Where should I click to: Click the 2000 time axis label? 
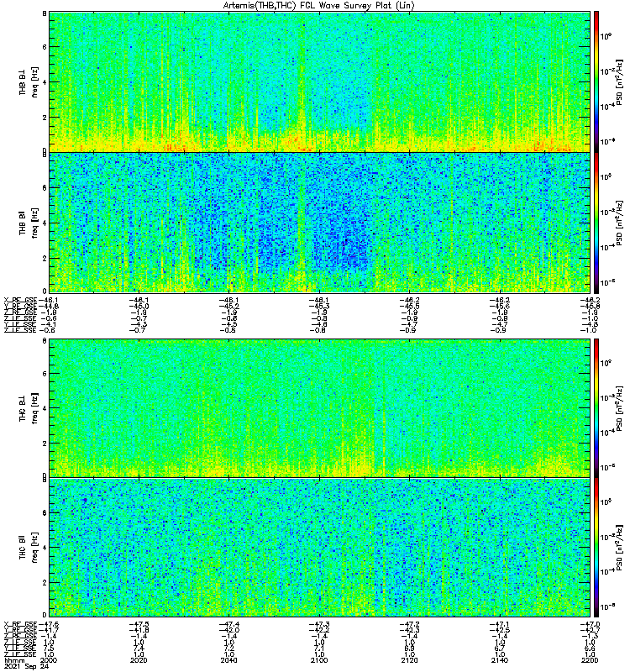click(x=49, y=660)
